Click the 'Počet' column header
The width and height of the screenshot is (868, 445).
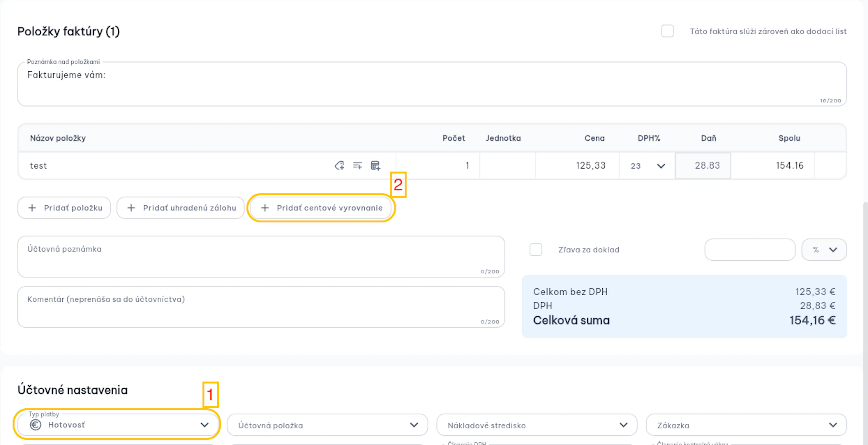tap(453, 138)
